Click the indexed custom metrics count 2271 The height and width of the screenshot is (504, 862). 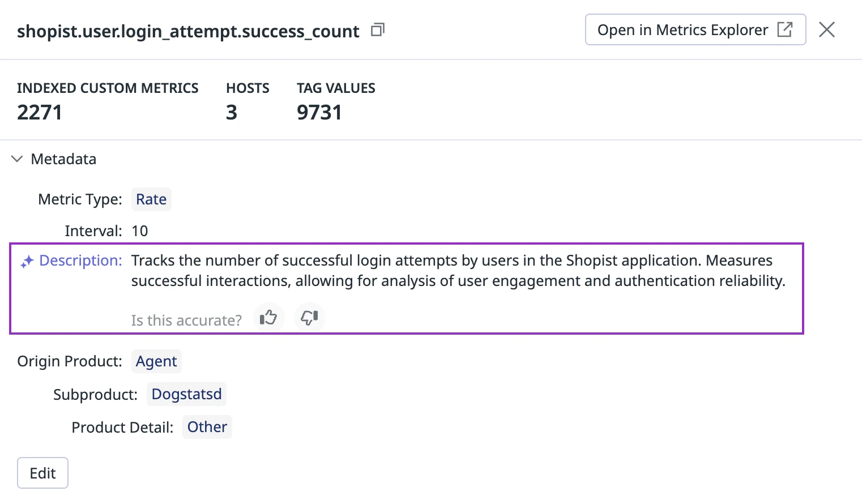click(40, 113)
